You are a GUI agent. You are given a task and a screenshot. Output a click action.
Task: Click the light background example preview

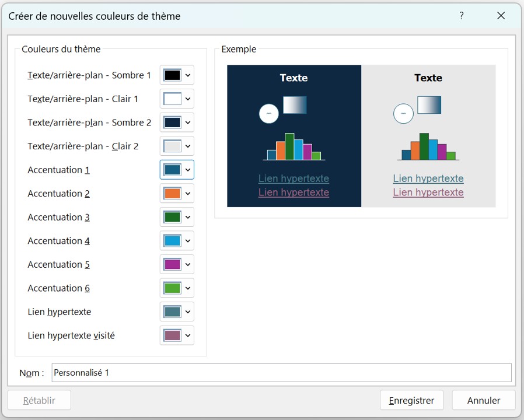tap(428, 135)
